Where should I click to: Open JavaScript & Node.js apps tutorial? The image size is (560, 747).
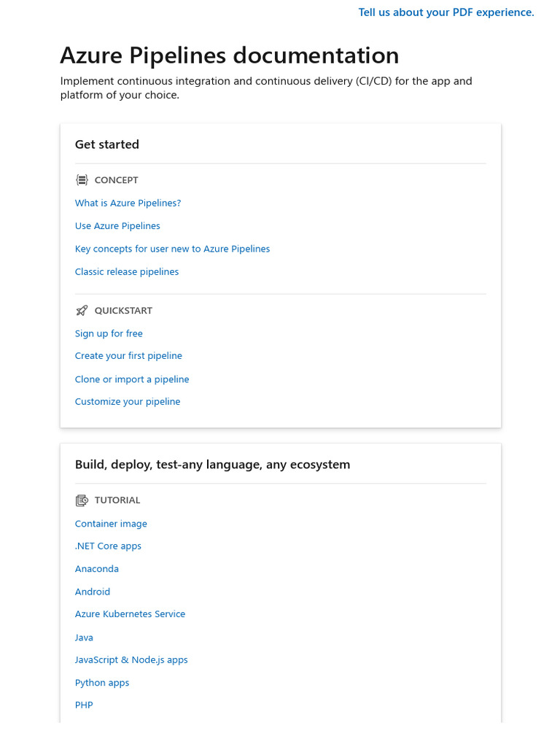[131, 660]
